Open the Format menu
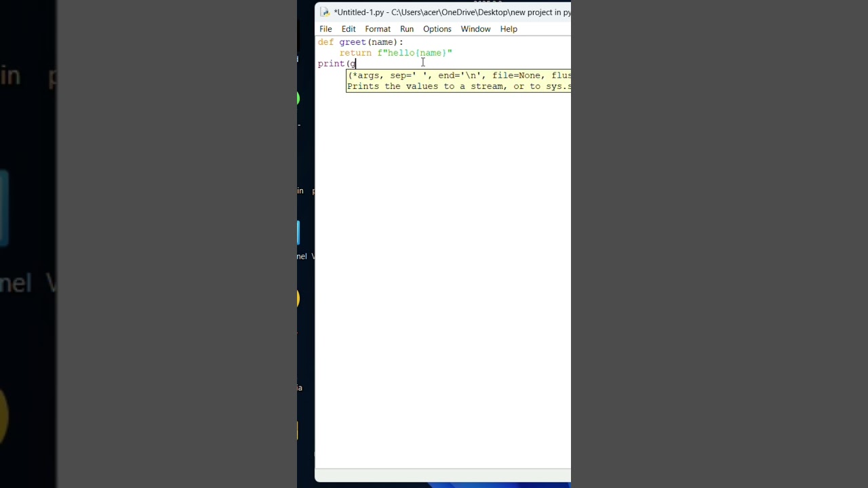The height and width of the screenshot is (488, 868). pyautogui.click(x=378, y=29)
